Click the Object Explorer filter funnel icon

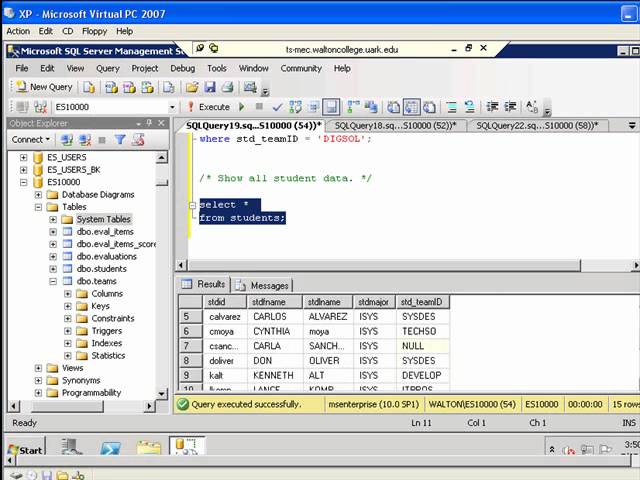[x=120, y=140]
